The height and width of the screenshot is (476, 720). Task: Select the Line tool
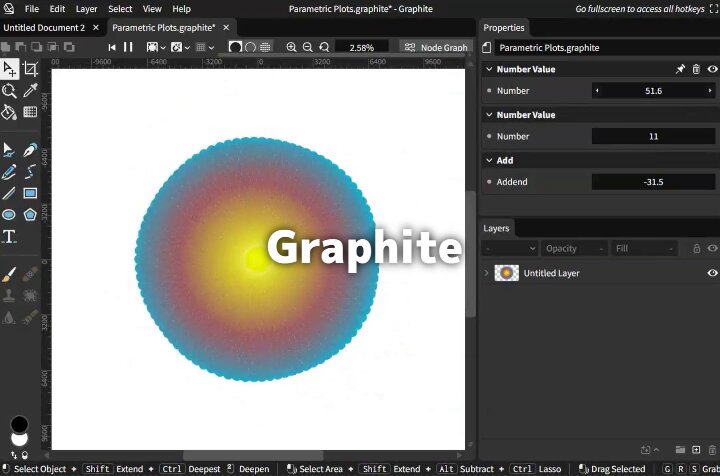[x=9, y=193]
